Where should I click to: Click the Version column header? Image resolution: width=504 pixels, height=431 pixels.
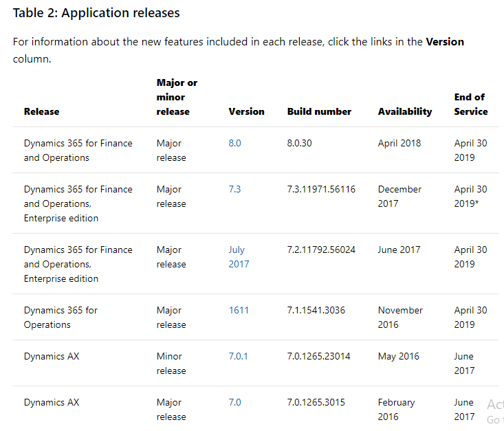(247, 111)
